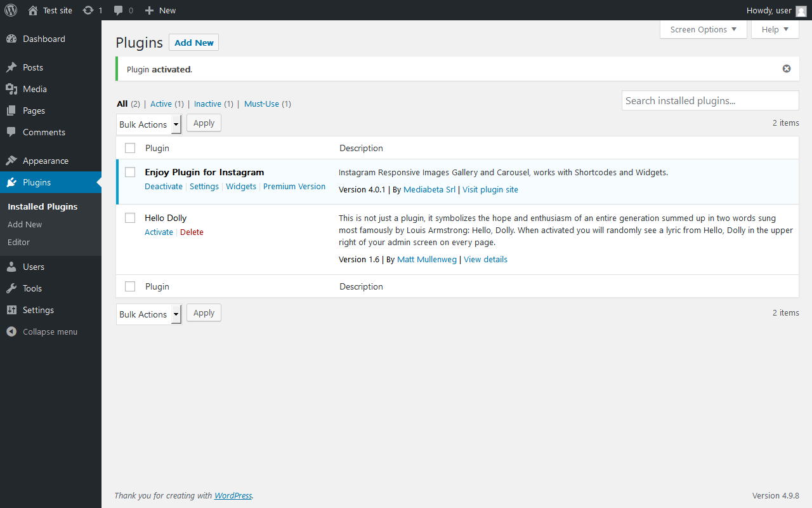
Task: Dismiss the Plugin activated notice
Action: (x=787, y=69)
